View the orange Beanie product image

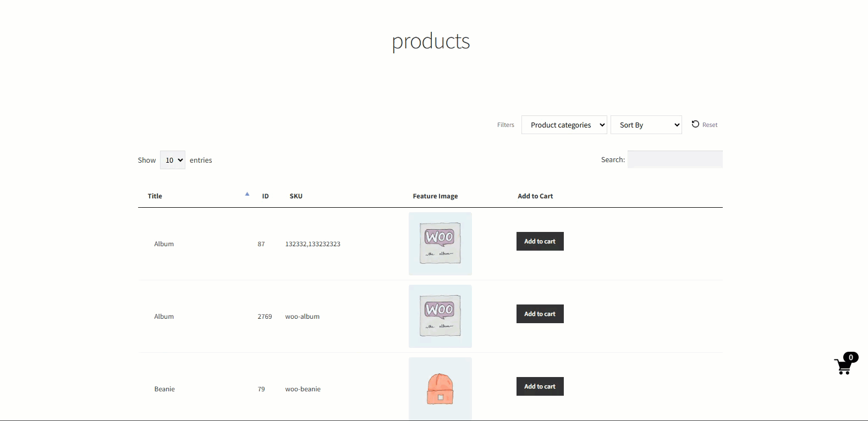pyautogui.click(x=440, y=388)
